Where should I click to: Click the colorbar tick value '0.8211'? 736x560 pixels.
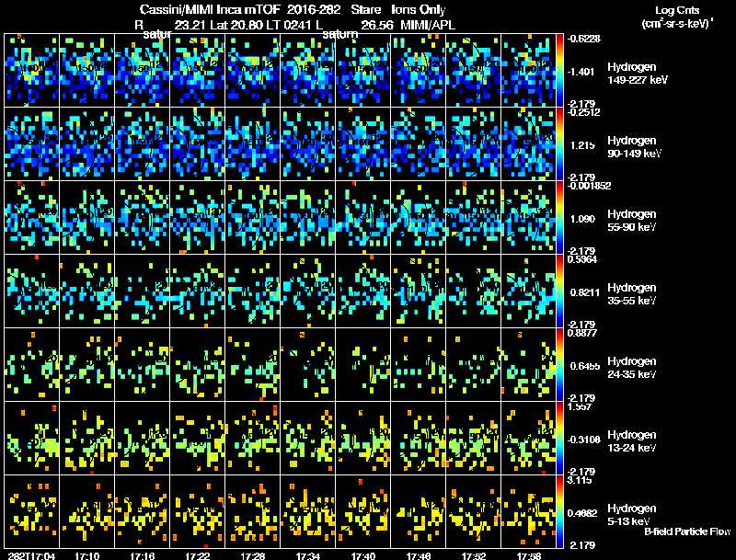click(585, 292)
